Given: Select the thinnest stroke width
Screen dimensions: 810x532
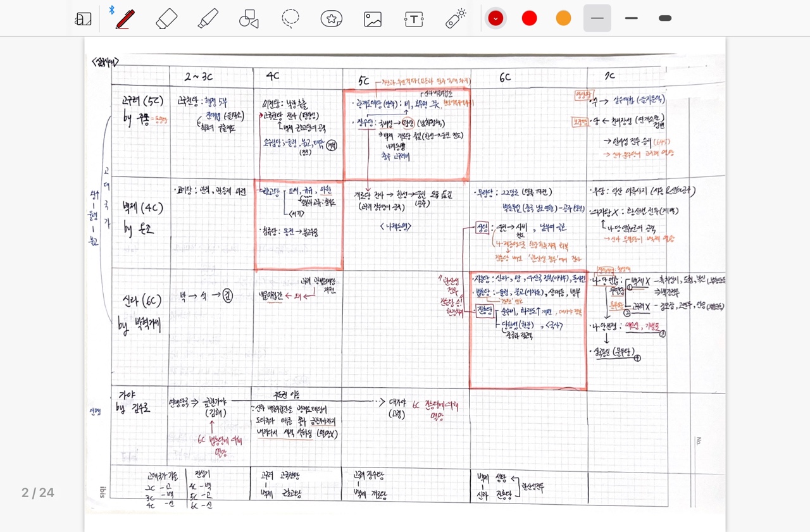Looking at the screenshot, I should click(x=597, y=18).
